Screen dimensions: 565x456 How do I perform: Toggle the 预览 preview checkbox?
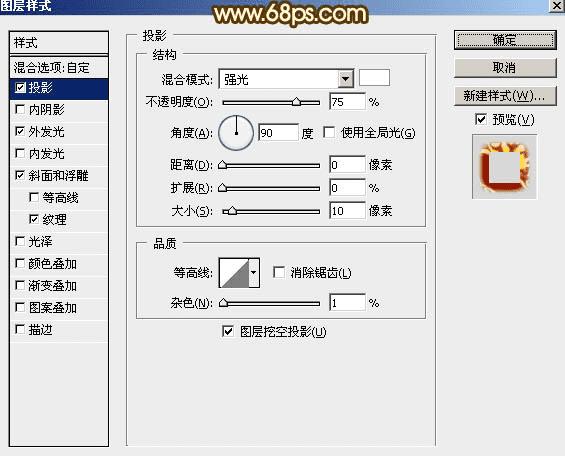pyautogui.click(x=481, y=119)
